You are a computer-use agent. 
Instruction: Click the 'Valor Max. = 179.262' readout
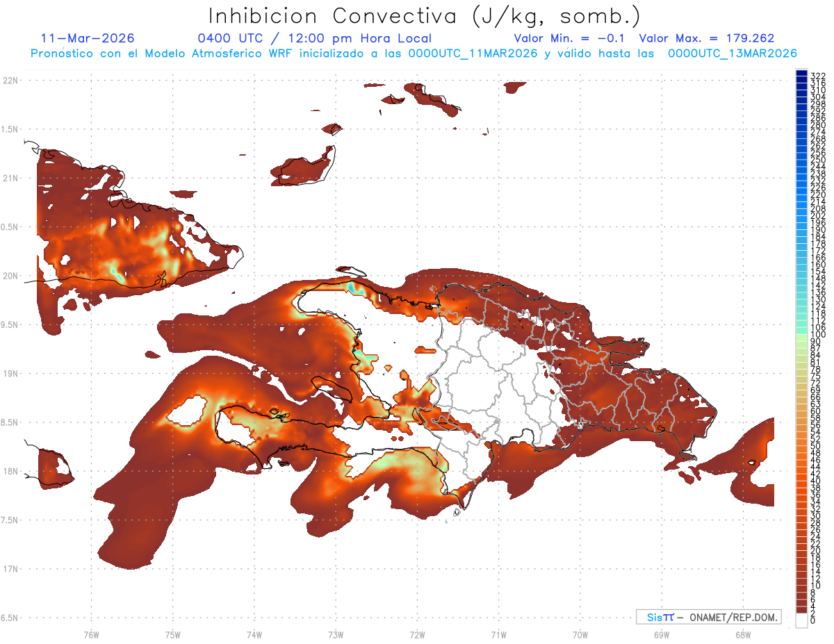[x=707, y=38]
